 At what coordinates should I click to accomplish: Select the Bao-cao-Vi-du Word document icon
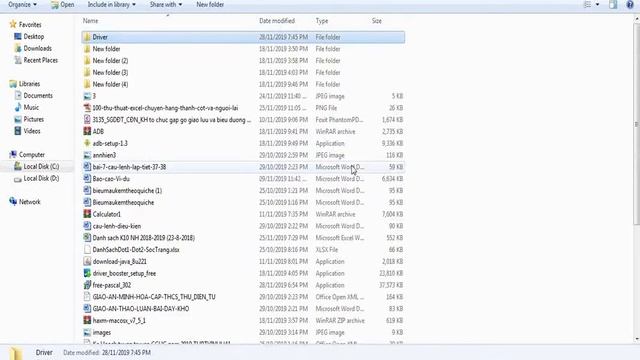pos(87,179)
